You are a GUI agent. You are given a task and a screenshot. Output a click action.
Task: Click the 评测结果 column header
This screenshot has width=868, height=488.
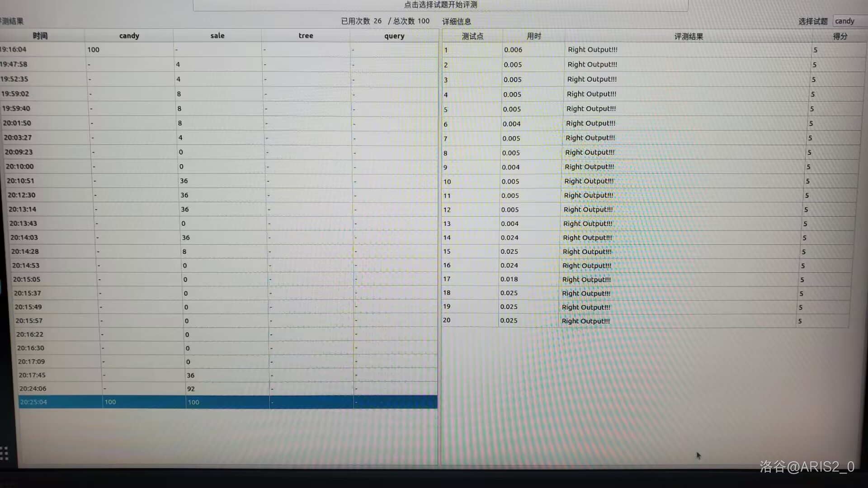[x=688, y=37]
